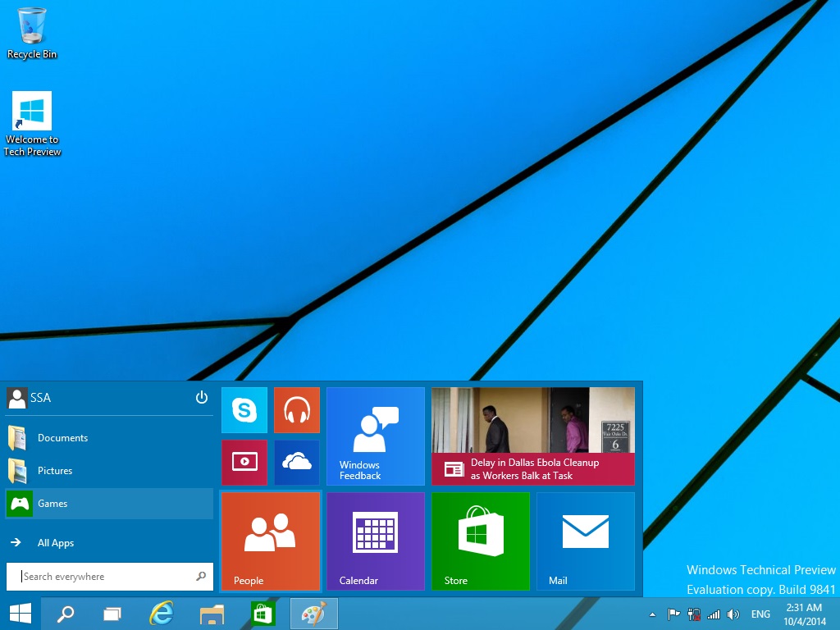Show hidden system tray icons
Viewport: 840px width, 630px height.
pyautogui.click(x=652, y=614)
